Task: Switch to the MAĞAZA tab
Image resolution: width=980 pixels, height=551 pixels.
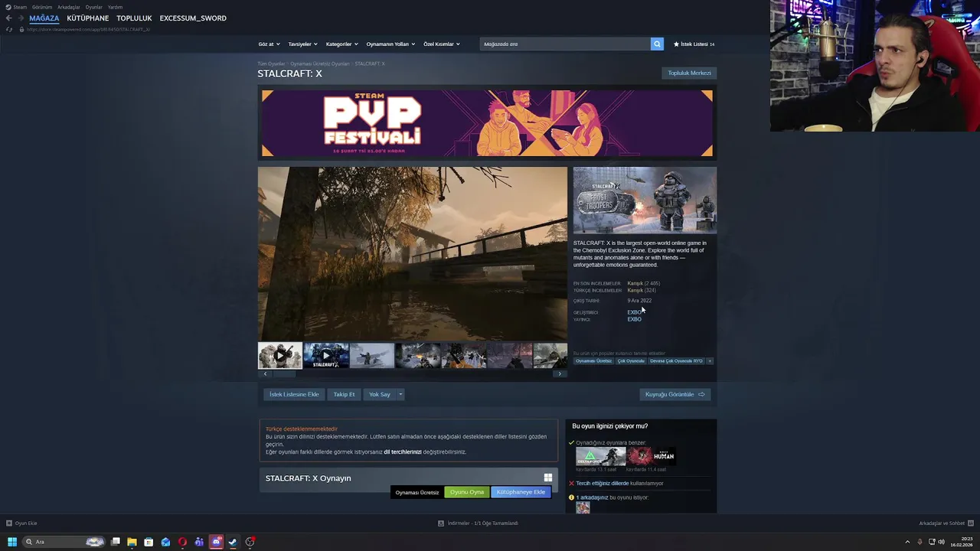Action: point(44,18)
